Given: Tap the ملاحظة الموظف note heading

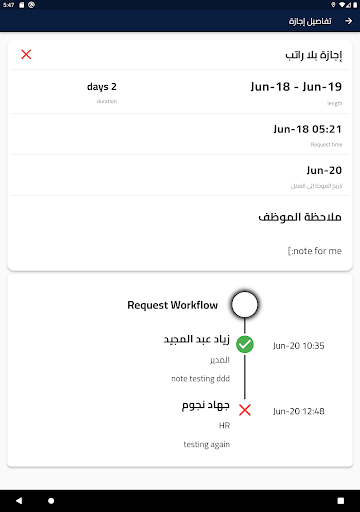Looking at the screenshot, I should [x=300, y=217].
